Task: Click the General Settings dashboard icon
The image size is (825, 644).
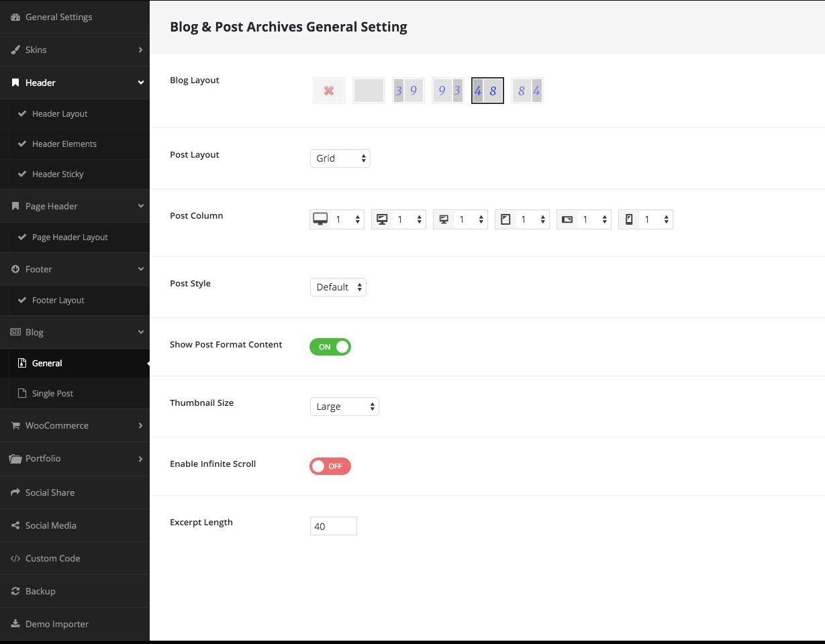Action: (x=15, y=17)
